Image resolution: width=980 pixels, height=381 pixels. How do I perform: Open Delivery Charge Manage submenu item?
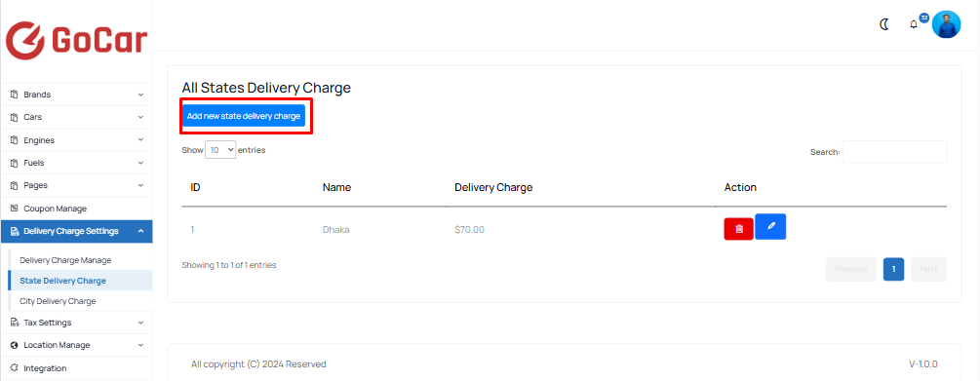coord(65,260)
